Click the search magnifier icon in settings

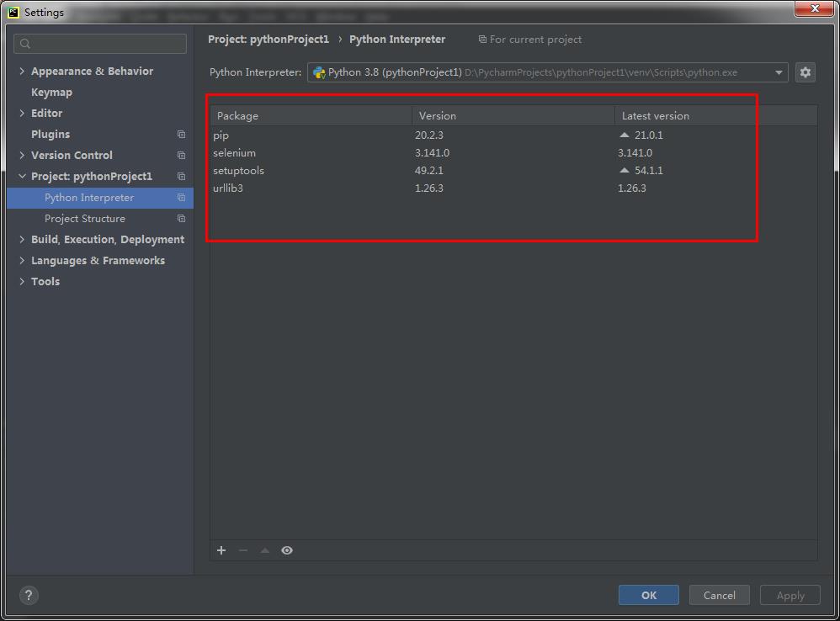coord(25,44)
